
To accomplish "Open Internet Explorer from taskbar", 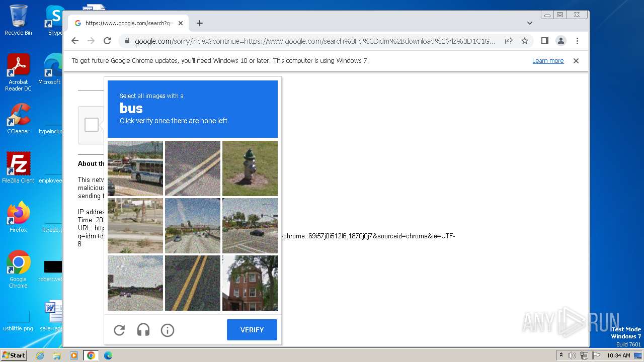I will pyautogui.click(x=40, y=355).
